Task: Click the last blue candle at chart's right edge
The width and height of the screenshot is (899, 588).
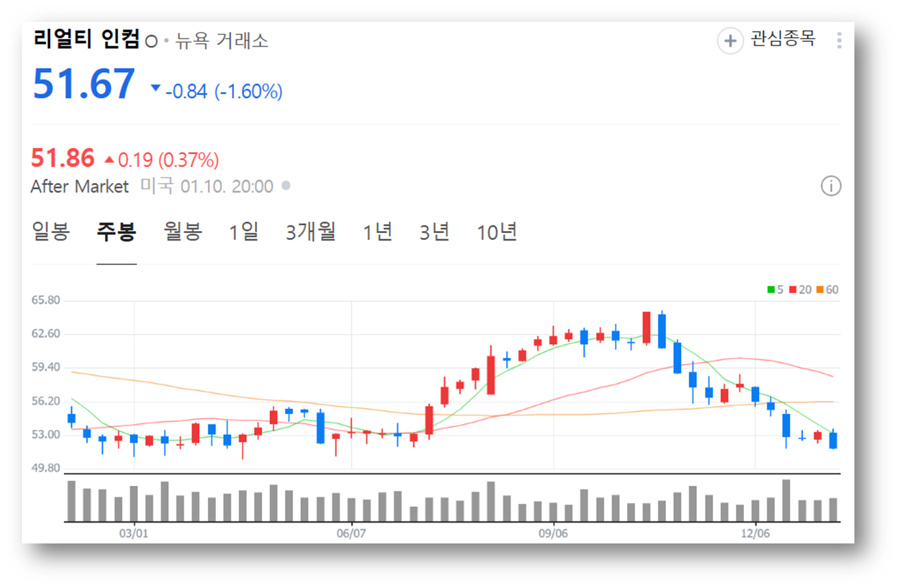Action: coord(833,440)
